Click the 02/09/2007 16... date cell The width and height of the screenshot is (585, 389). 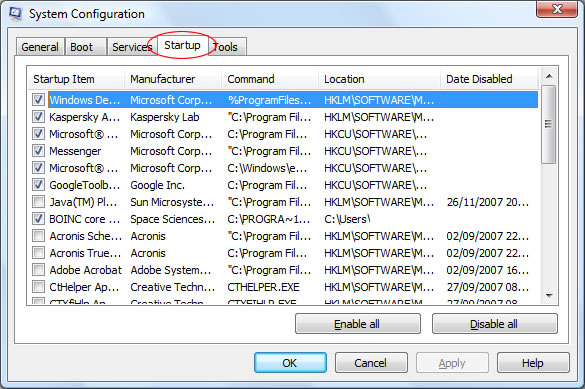point(488,270)
